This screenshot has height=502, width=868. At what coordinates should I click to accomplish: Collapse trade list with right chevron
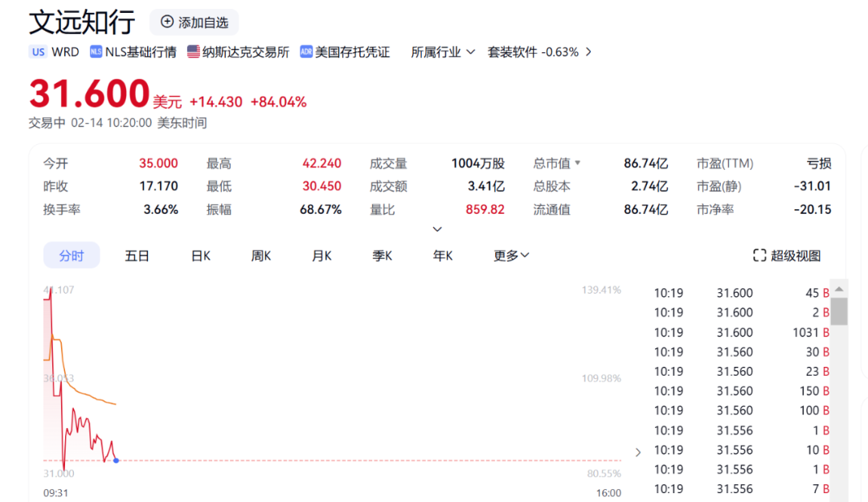point(637,452)
